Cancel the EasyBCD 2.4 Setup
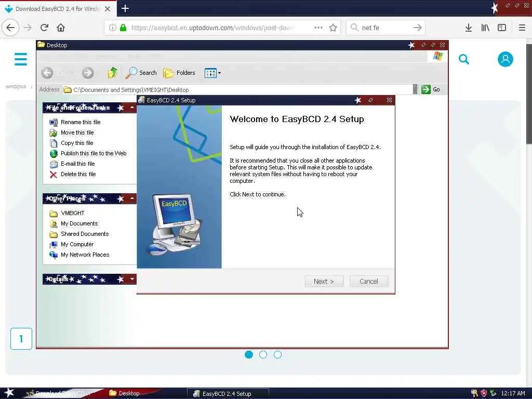532x399 pixels. click(369, 281)
